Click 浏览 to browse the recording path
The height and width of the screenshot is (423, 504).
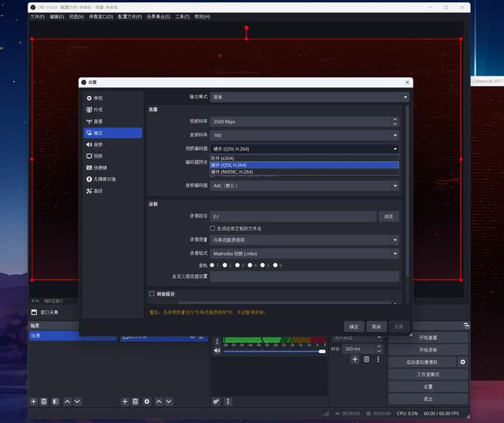388,217
